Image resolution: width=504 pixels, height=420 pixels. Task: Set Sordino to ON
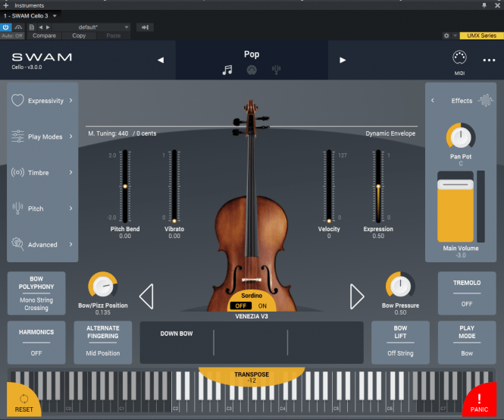click(x=262, y=306)
